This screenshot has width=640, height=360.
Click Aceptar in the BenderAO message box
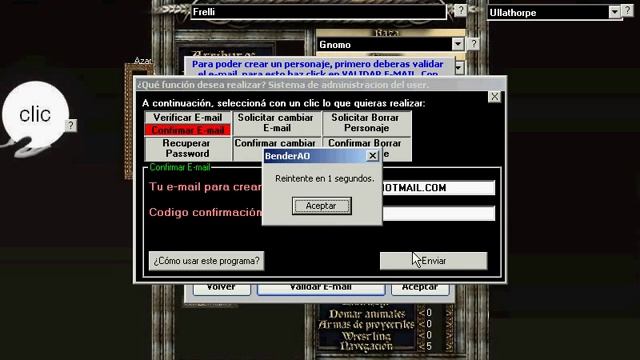pos(321,206)
